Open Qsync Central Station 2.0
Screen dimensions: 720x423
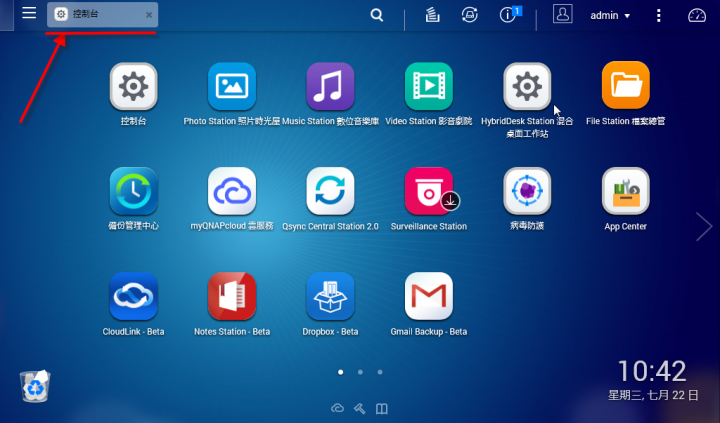(330, 191)
